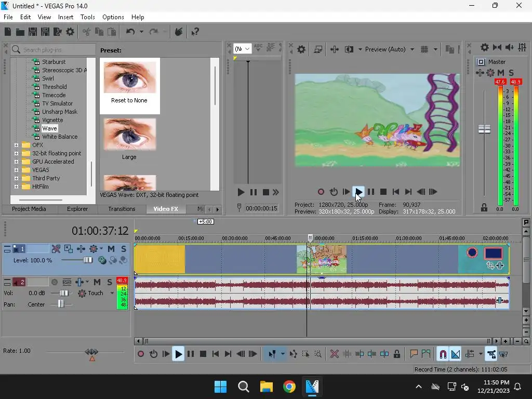Click the Preview on External Monitor icon

click(318, 49)
